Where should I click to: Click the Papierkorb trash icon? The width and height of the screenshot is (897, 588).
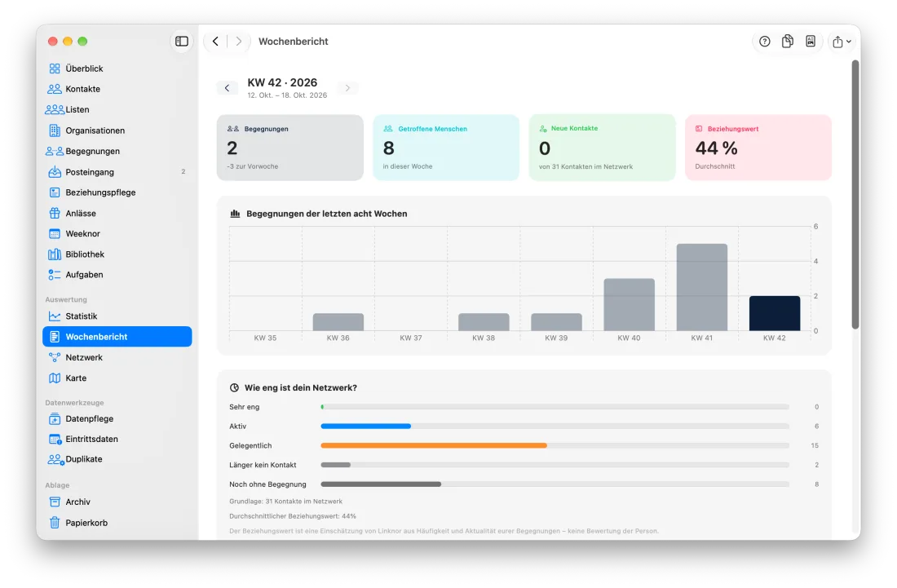point(55,522)
